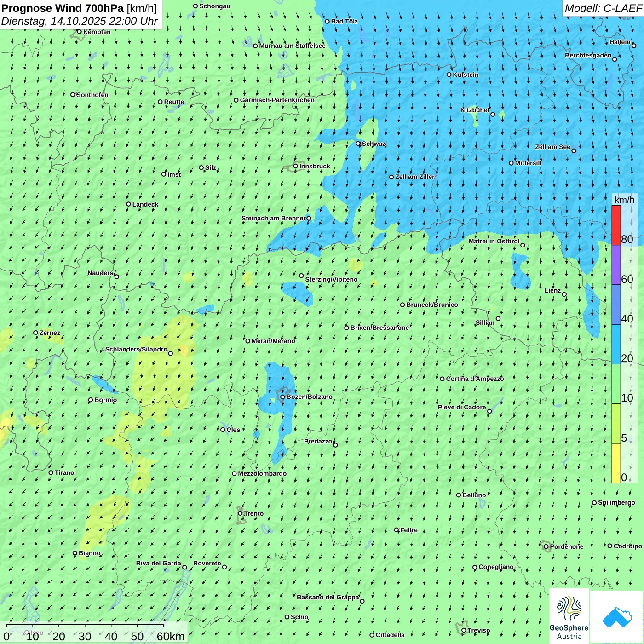Click the red 80 km/h legend color
The image size is (644, 644).
pyautogui.click(x=616, y=225)
